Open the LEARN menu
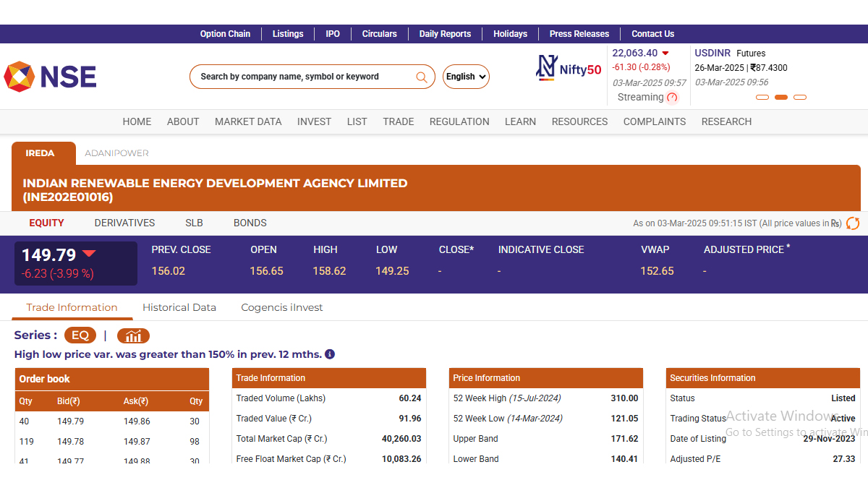This screenshot has height=488, width=868. click(520, 121)
